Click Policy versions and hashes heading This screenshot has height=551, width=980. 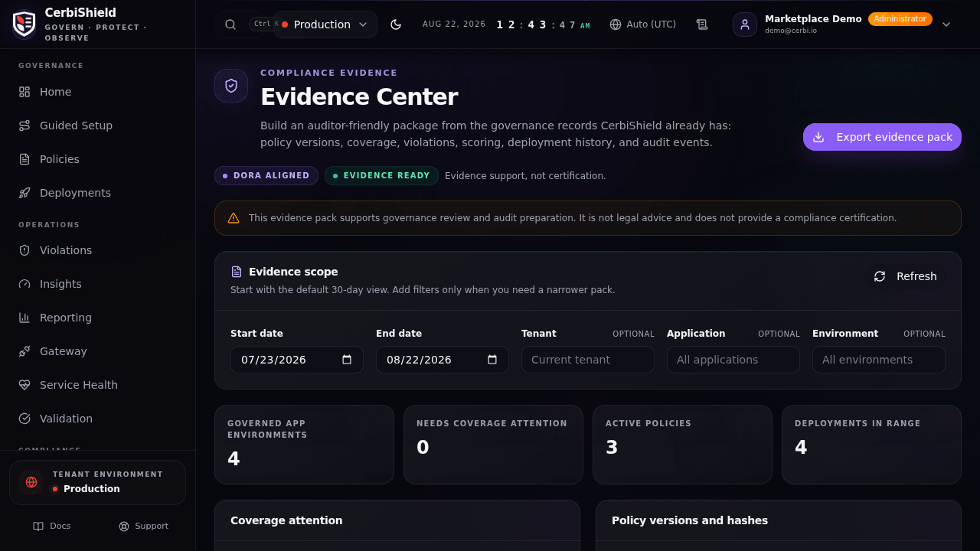click(690, 520)
